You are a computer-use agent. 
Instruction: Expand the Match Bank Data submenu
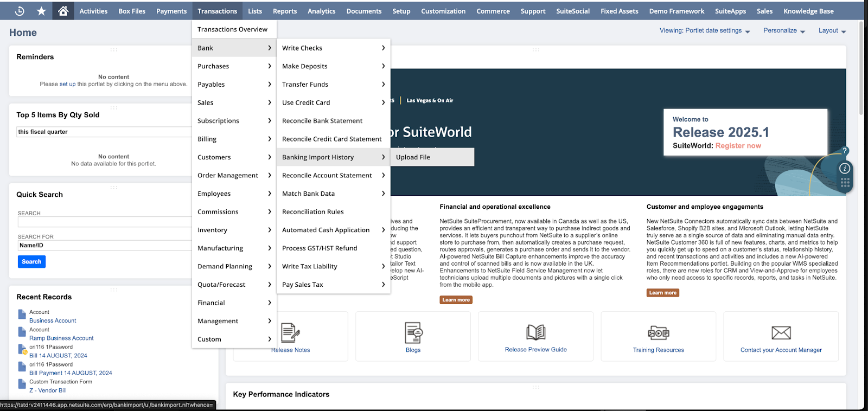(x=334, y=194)
